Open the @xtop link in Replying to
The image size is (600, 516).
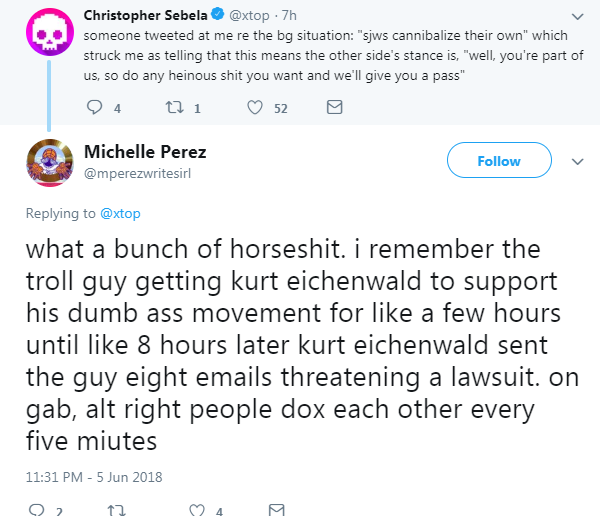[120, 213]
